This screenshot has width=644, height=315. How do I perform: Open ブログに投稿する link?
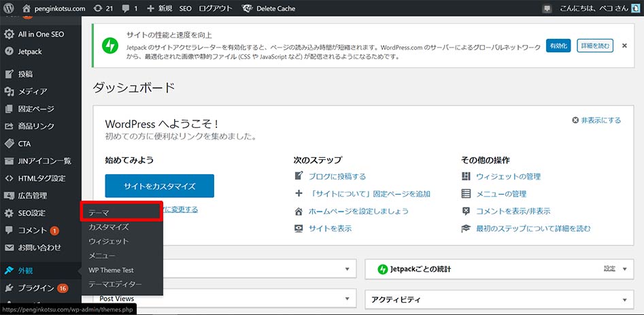point(337,177)
